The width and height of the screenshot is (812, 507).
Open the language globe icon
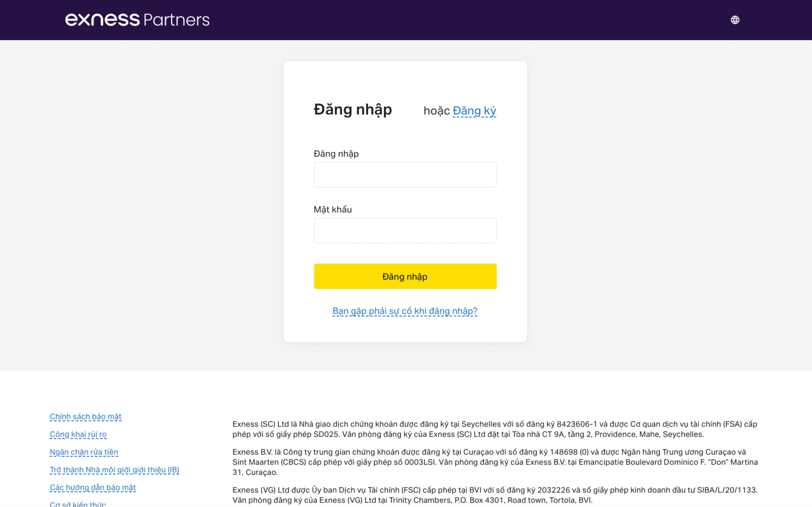pyautogui.click(x=735, y=20)
